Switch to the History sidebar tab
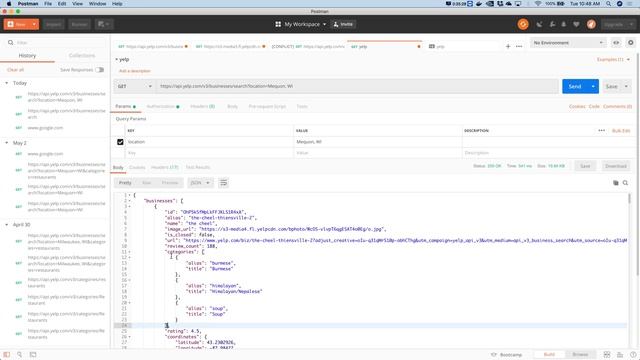This screenshot has height=360, width=640. (x=27, y=56)
